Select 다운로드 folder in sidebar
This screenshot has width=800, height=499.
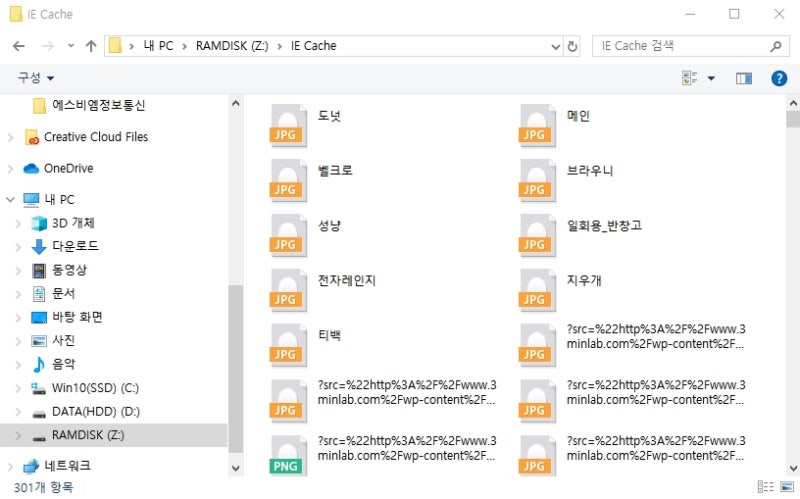(x=75, y=246)
